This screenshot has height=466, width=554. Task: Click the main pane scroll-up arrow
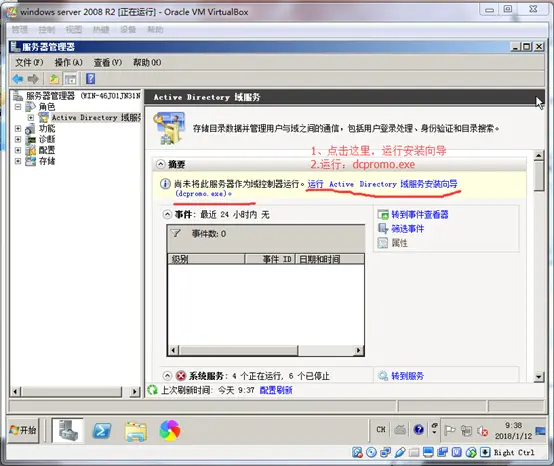(x=538, y=155)
